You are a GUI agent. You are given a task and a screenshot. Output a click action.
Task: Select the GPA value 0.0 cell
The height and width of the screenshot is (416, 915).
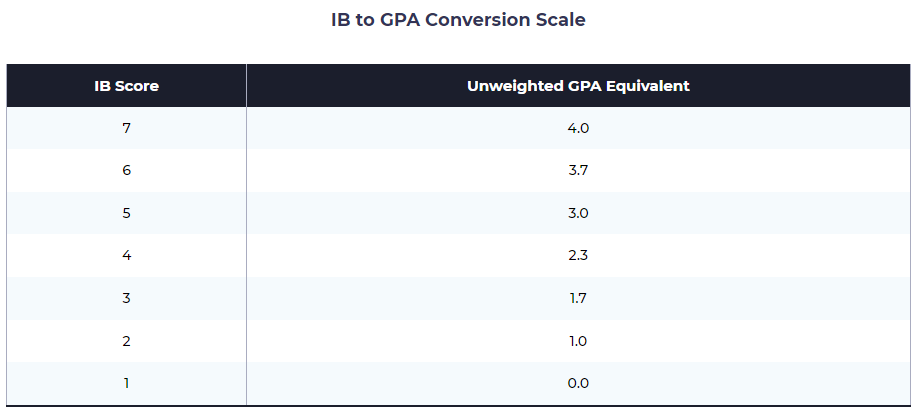click(x=578, y=383)
